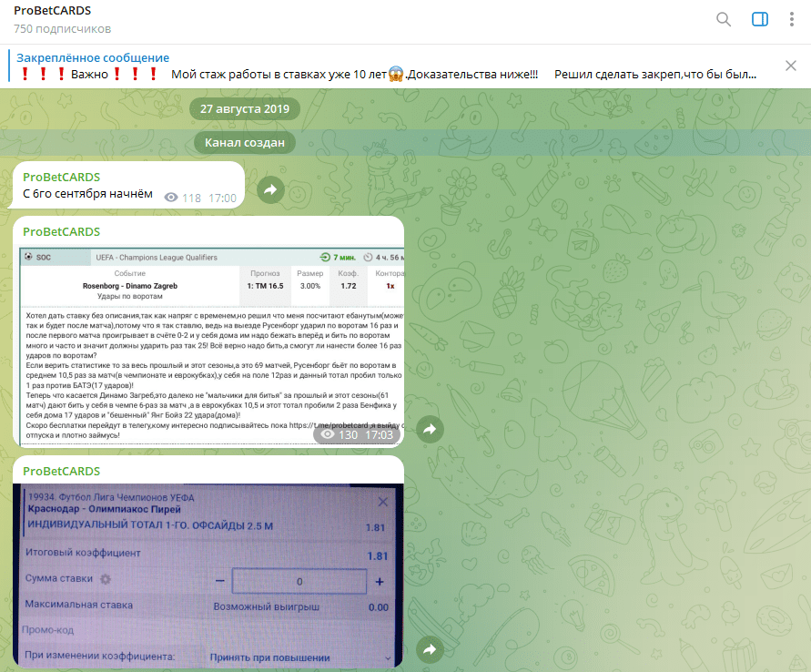Open channel info via ProBetCARDS header title

pos(52,11)
